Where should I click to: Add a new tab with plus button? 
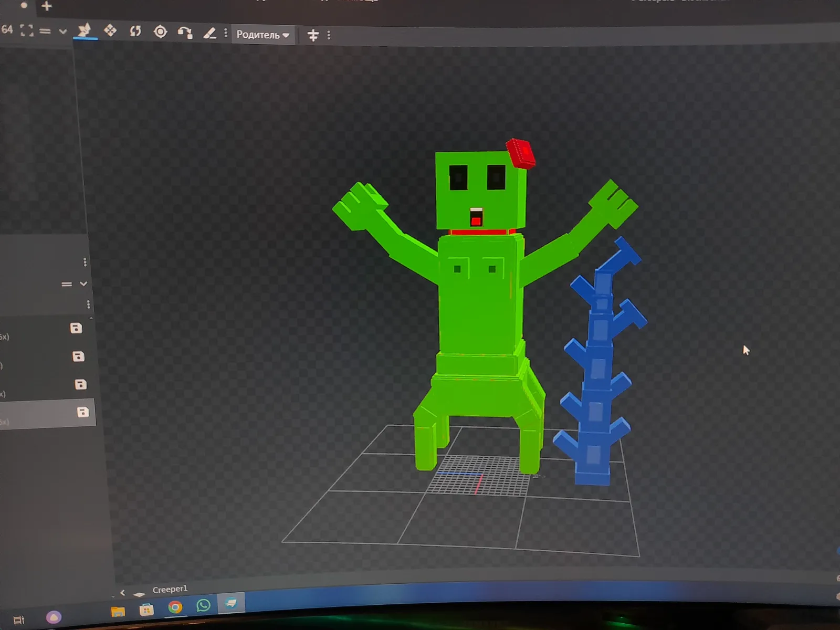47,6
